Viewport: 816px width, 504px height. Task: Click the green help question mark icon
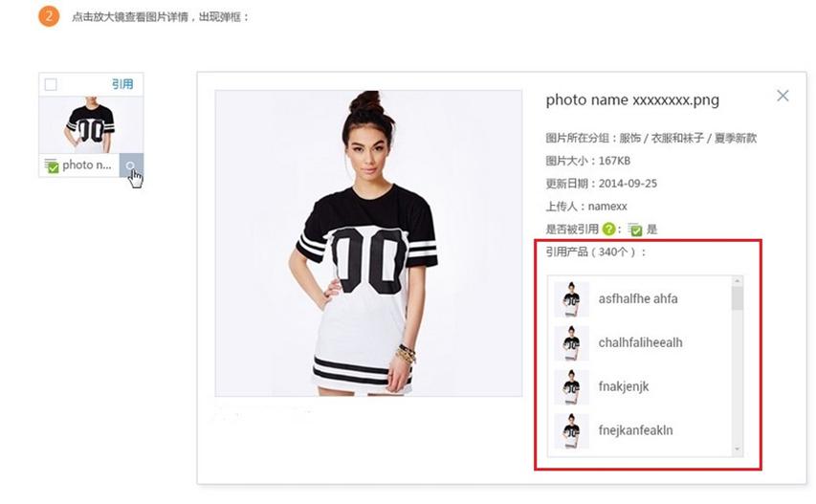(608, 229)
